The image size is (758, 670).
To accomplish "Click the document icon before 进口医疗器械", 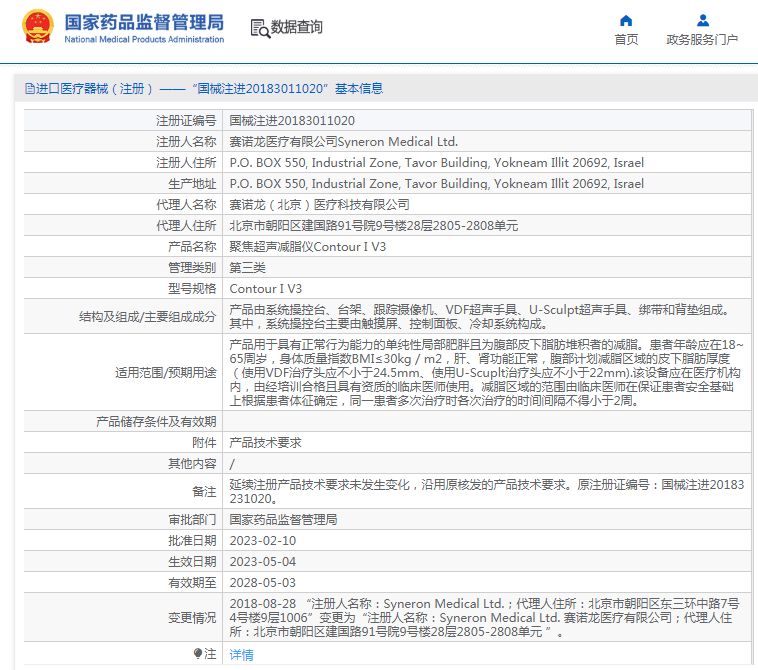I will point(29,88).
